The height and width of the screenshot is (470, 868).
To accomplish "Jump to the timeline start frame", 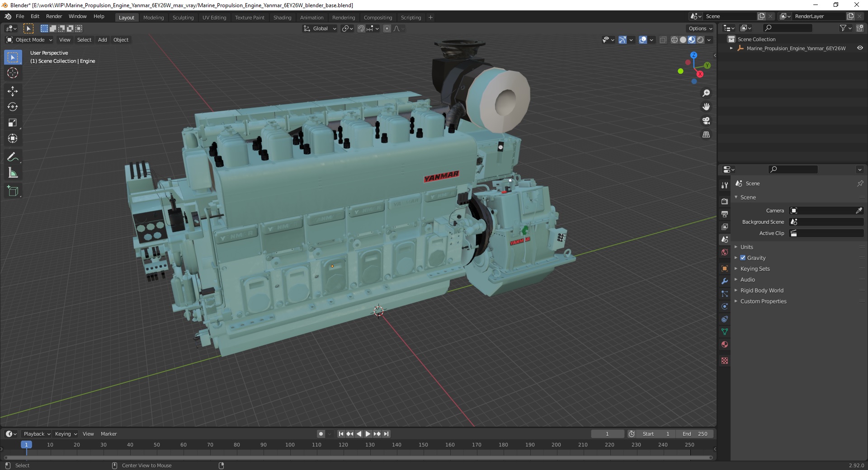I will pyautogui.click(x=341, y=434).
